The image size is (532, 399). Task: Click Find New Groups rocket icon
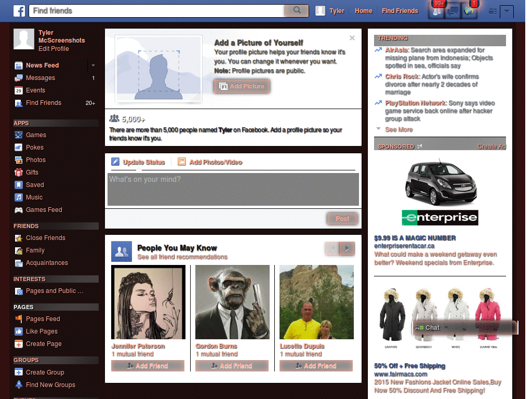[x=19, y=385]
